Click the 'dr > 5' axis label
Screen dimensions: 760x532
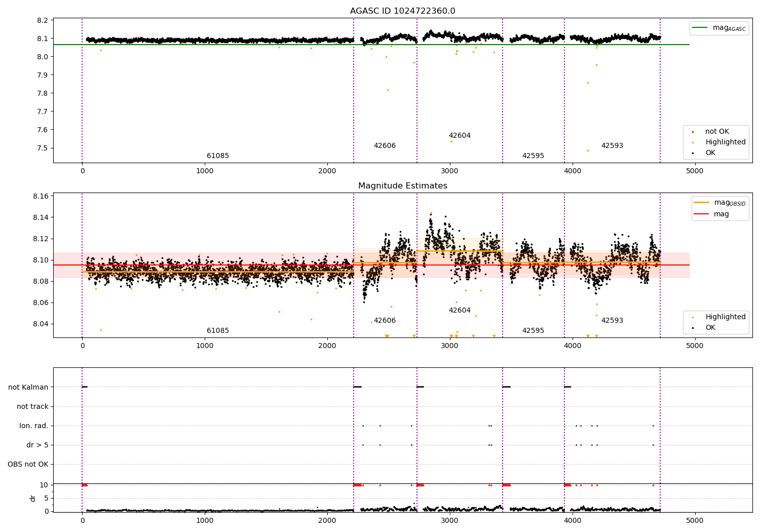[37, 445]
